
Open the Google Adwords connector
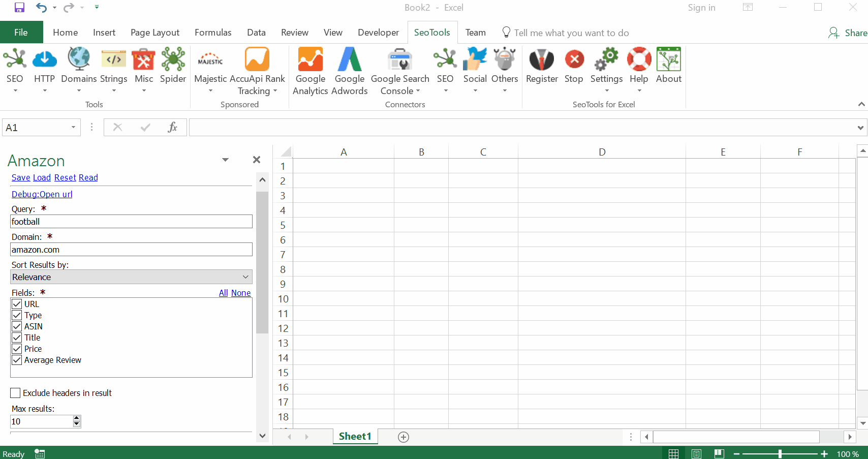350,59
